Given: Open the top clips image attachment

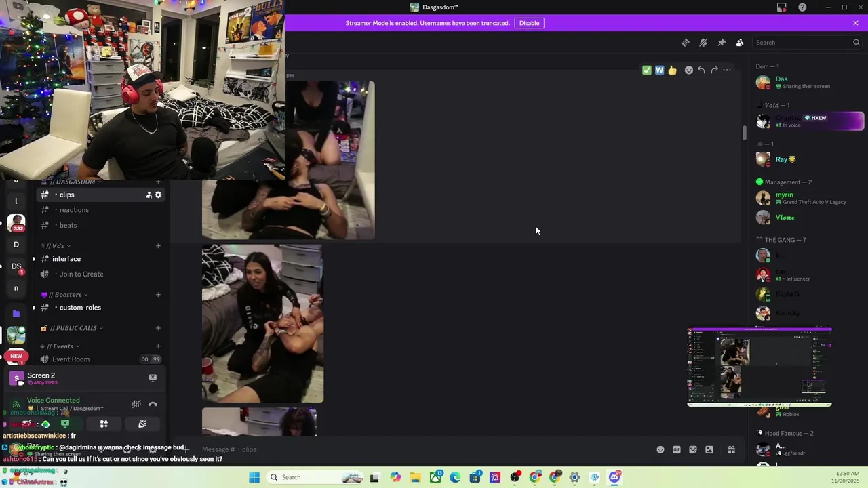Looking at the screenshot, I should [x=288, y=160].
